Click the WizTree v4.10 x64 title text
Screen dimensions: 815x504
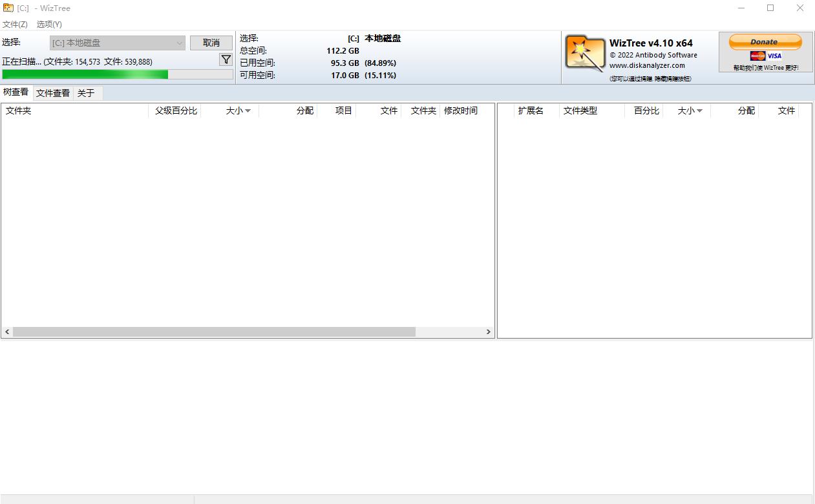click(x=651, y=43)
